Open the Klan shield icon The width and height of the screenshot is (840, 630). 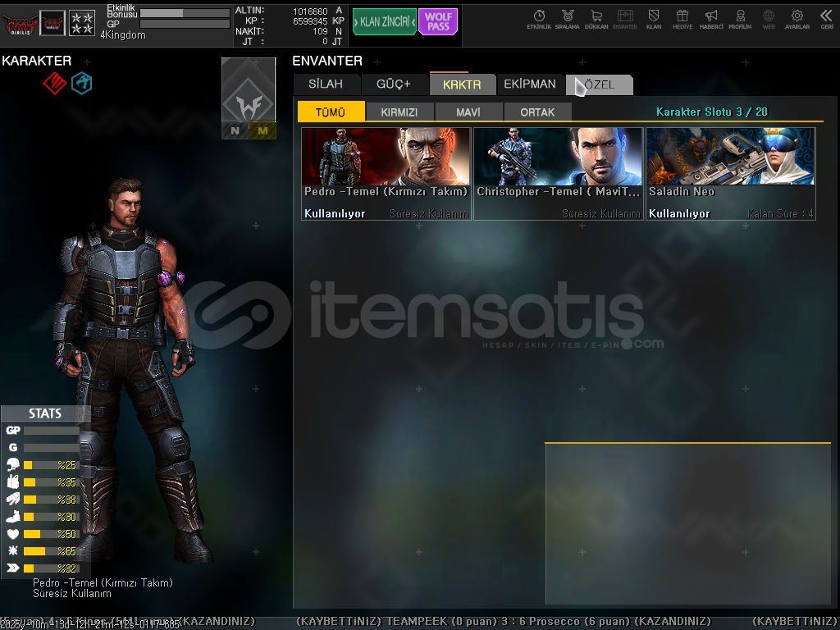click(x=654, y=20)
